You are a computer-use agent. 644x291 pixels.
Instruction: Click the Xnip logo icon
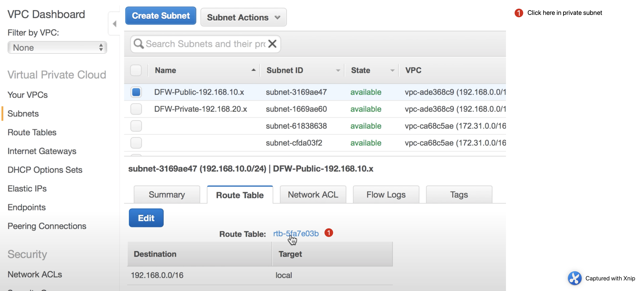(575, 278)
